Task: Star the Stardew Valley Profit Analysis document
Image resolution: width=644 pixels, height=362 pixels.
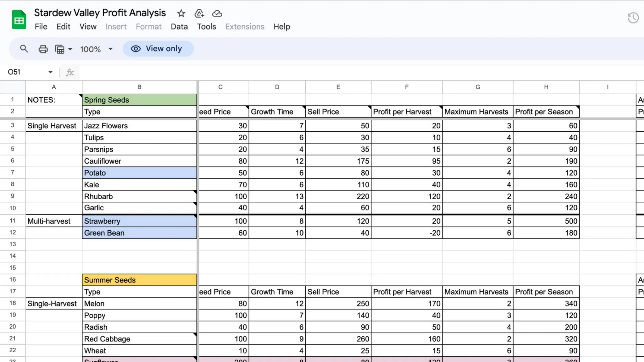Action: (181, 13)
